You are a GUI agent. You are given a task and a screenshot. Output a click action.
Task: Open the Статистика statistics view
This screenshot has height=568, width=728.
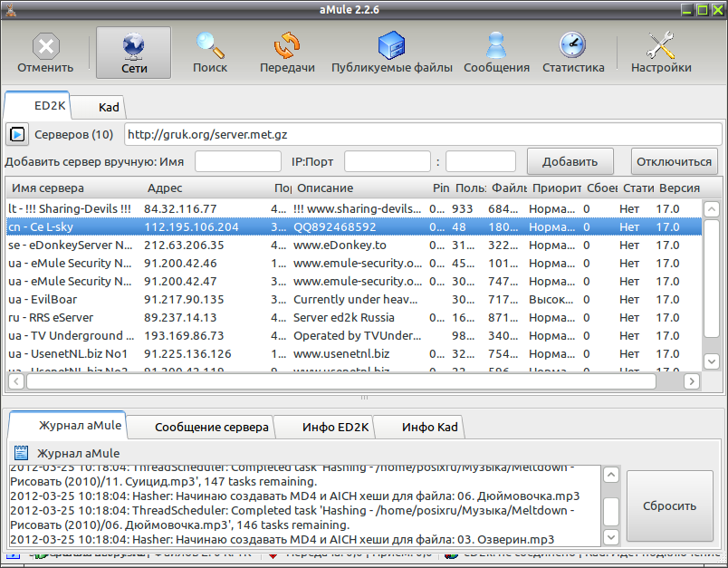[573, 53]
